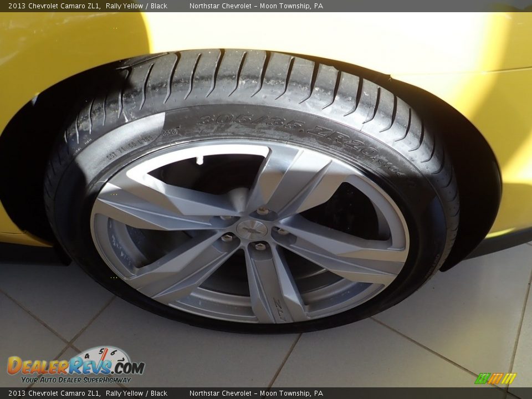Click 'Rally Yellow / Black' in the top caption
532x399 pixels.
(x=136, y=6)
